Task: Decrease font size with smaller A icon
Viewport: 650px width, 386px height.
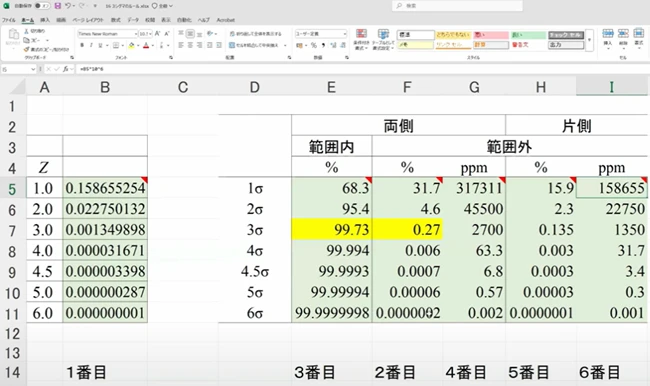Action: pos(167,34)
